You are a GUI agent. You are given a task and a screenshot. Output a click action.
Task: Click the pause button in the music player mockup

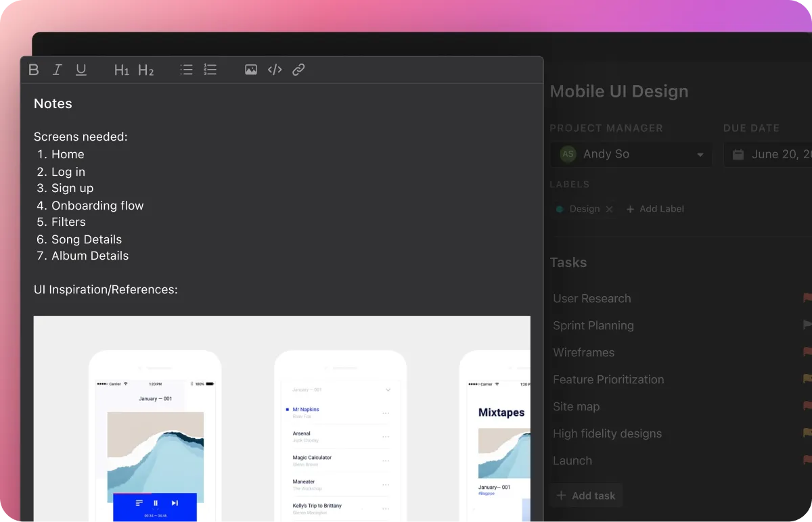pos(156,503)
